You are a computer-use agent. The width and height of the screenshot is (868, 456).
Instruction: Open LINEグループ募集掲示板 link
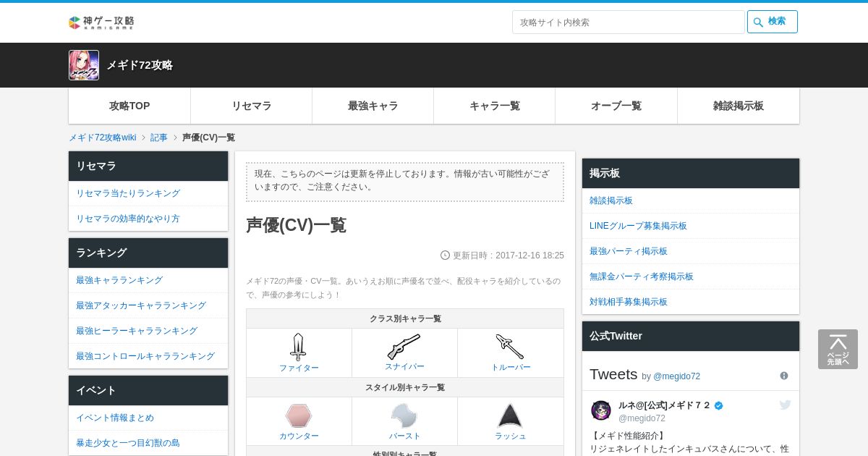pyautogui.click(x=638, y=226)
